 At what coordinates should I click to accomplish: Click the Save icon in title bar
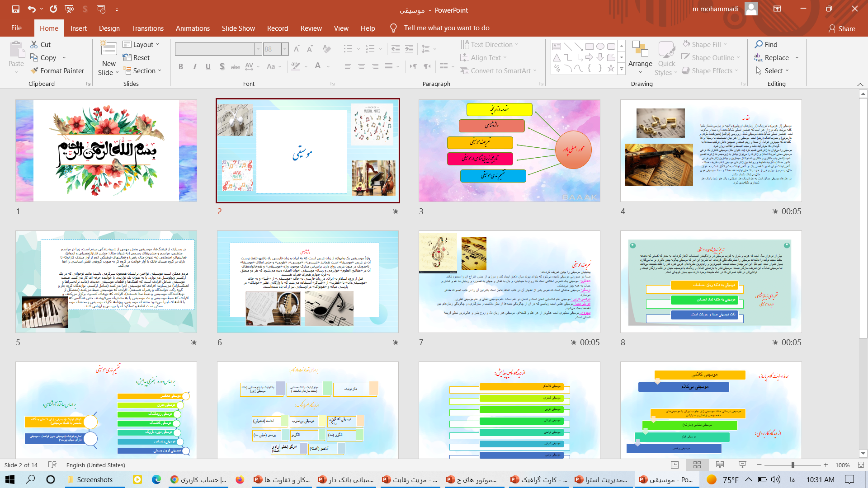click(x=16, y=9)
